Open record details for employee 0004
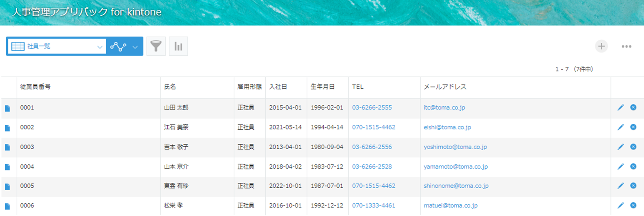The height and width of the screenshot is (216, 644). click(7, 167)
